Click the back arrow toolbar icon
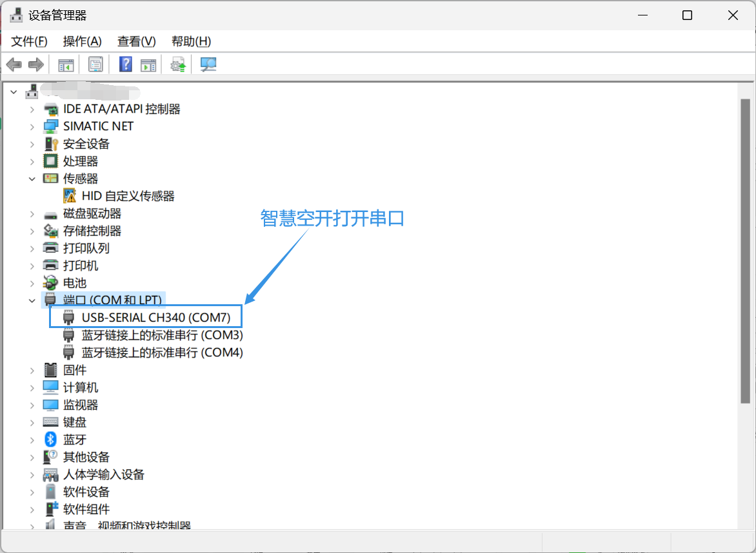This screenshot has width=756, height=553. [14, 64]
